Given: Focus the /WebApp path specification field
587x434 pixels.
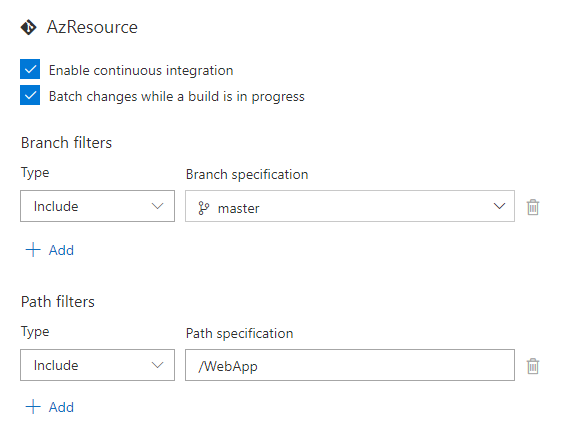Looking at the screenshot, I should 350,365.
